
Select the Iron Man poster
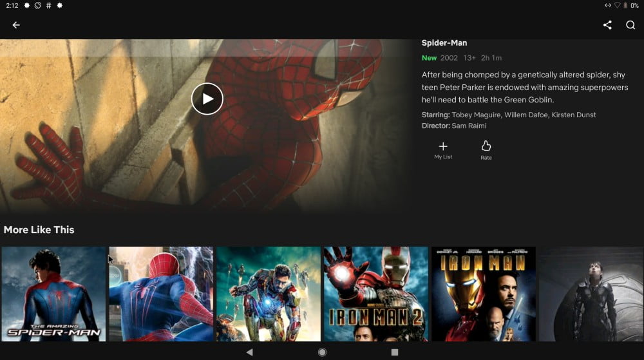[x=484, y=294]
